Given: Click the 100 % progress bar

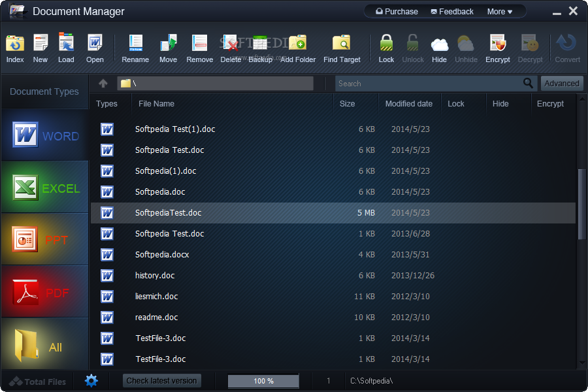Looking at the screenshot, I should click(263, 381).
